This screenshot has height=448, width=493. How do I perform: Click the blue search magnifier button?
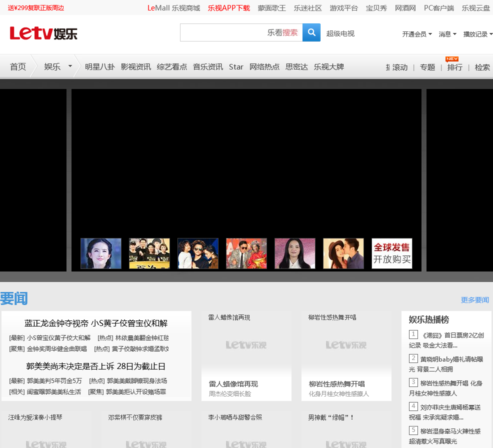pyautogui.click(x=311, y=32)
